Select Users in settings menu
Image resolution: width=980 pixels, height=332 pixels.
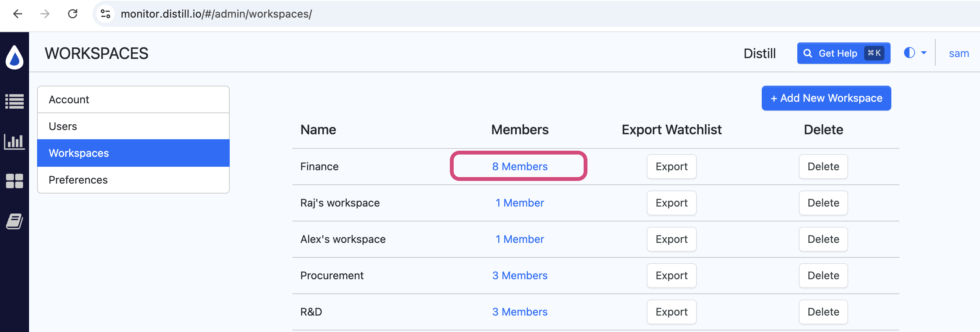coord(133,126)
